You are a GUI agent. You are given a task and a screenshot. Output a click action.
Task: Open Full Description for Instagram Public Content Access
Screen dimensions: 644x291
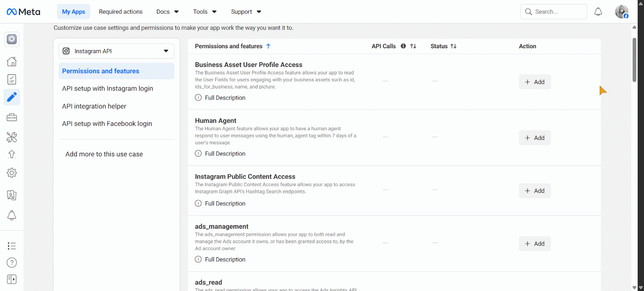coord(220,203)
